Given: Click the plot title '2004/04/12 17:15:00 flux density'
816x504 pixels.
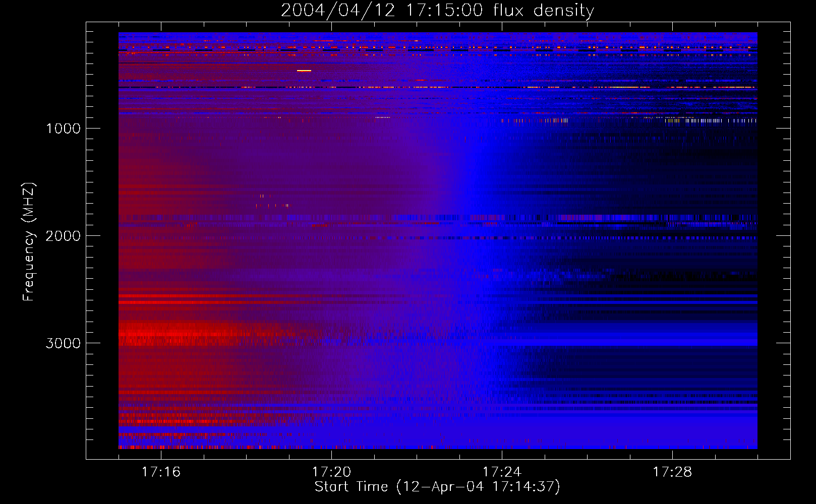Looking at the screenshot, I should point(437,10).
